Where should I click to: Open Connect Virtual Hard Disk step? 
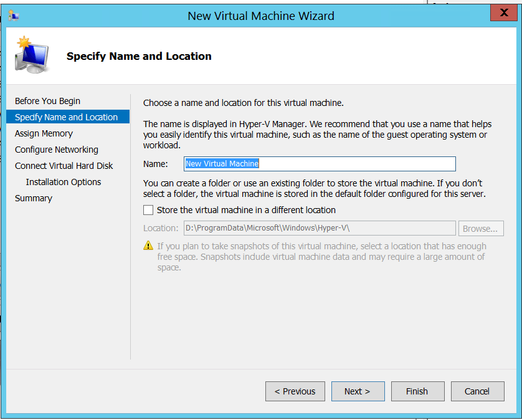coord(64,166)
